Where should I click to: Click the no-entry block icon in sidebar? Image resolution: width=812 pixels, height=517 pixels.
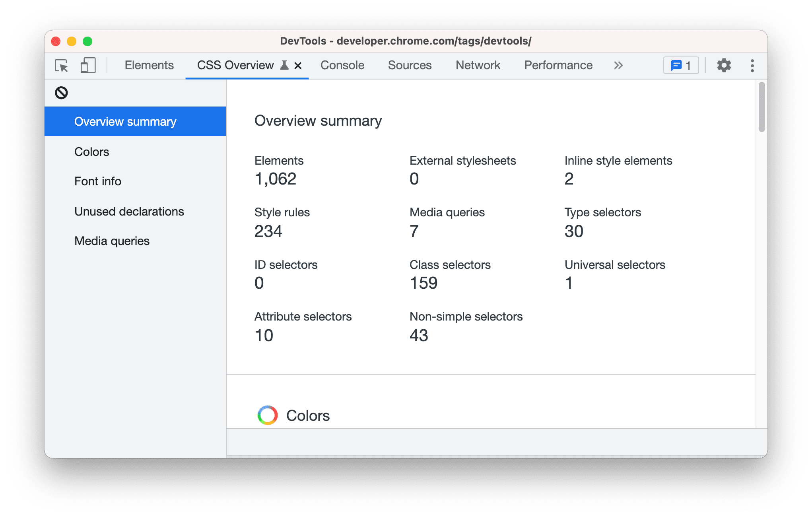[x=60, y=93]
